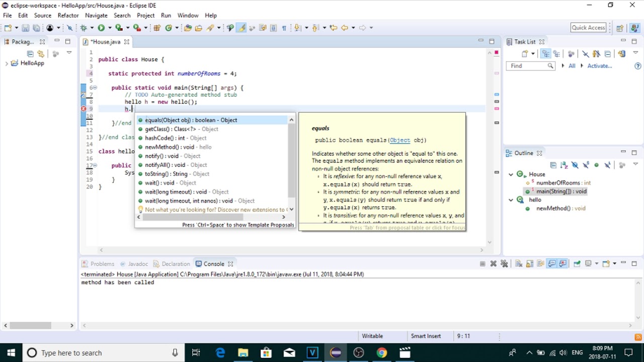Viewport: 644px width, 362px height.
Task: Click the New Java Class icon
Action: (169, 28)
